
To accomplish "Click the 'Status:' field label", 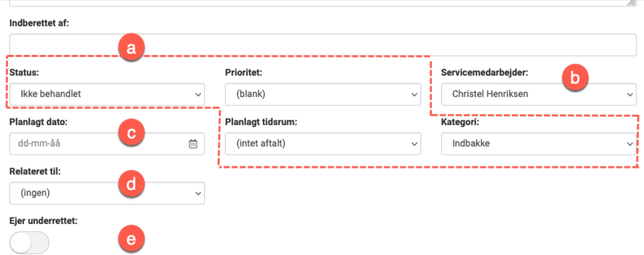I will tap(24, 72).
